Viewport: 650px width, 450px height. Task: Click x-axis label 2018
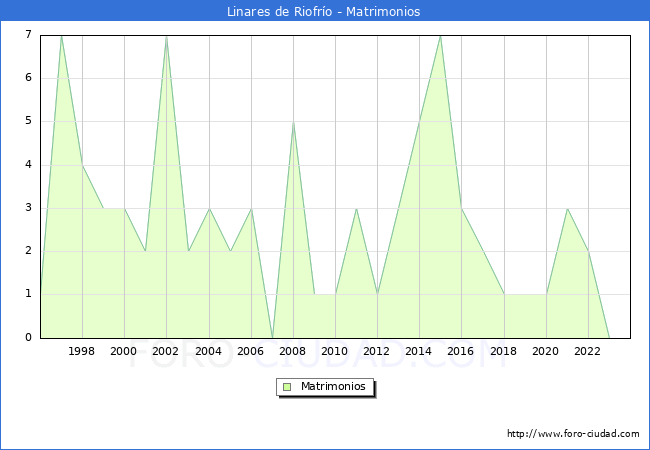504,351
